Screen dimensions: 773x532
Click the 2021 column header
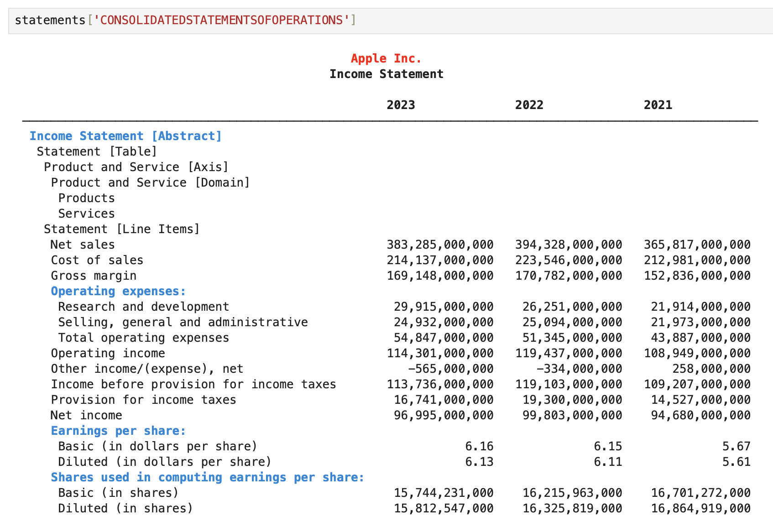pos(658,105)
